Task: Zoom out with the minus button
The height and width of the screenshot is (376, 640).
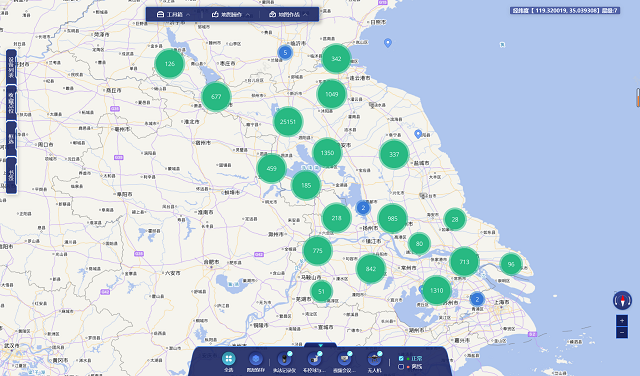Action: pos(622,333)
